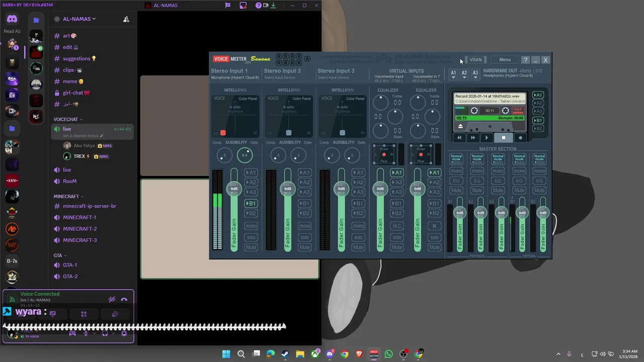The image size is (644, 362).
Task: Eject the cassette in the recorder
Action: [460, 126]
